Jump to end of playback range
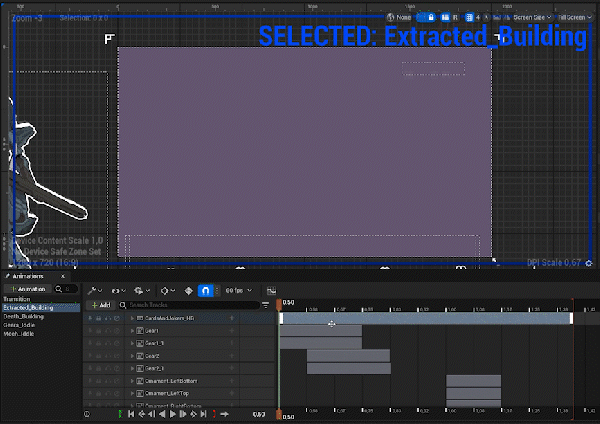 (x=204, y=414)
